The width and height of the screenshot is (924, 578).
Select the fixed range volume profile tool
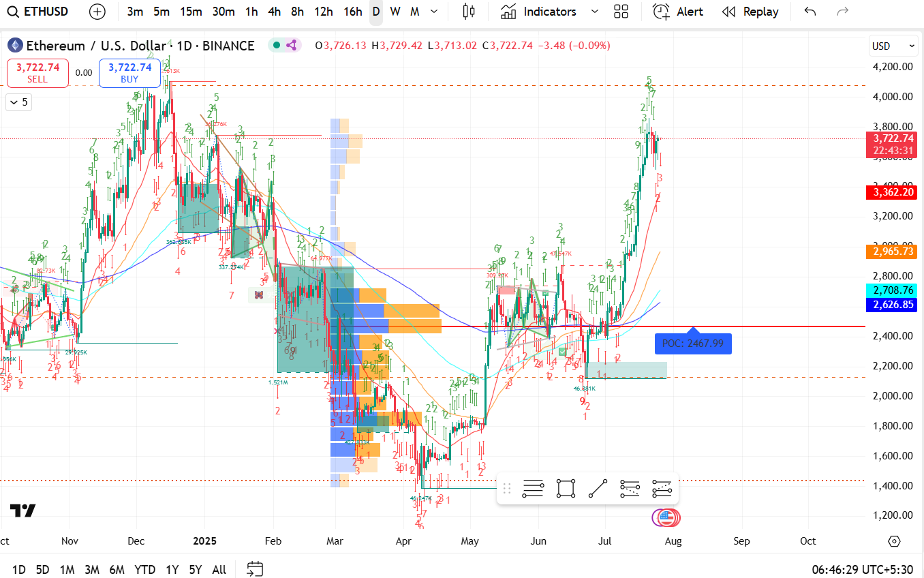[x=533, y=488]
